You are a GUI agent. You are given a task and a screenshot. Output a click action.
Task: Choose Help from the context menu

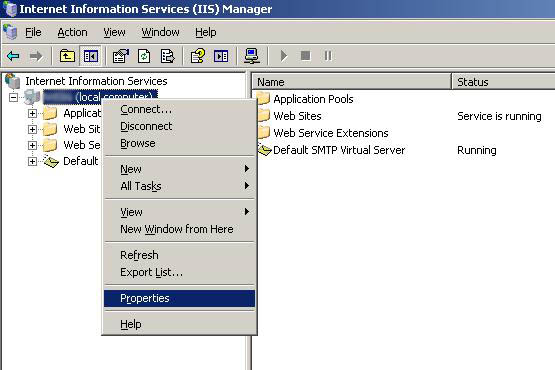pos(179,324)
